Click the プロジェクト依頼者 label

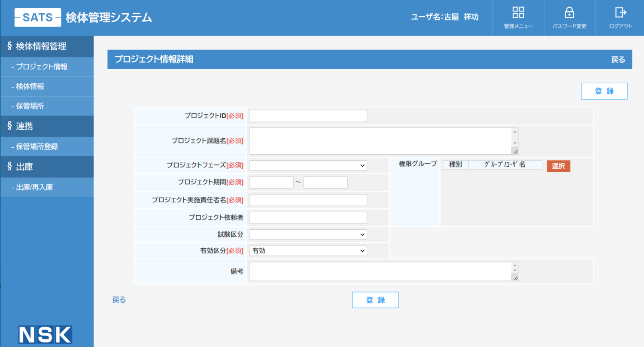click(216, 218)
